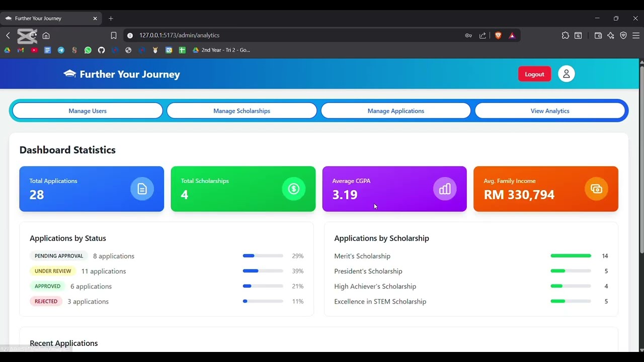The height and width of the screenshot is (362, 644).
Task: Click the bar chart icon on Average CGPA card
Action: 445,189
